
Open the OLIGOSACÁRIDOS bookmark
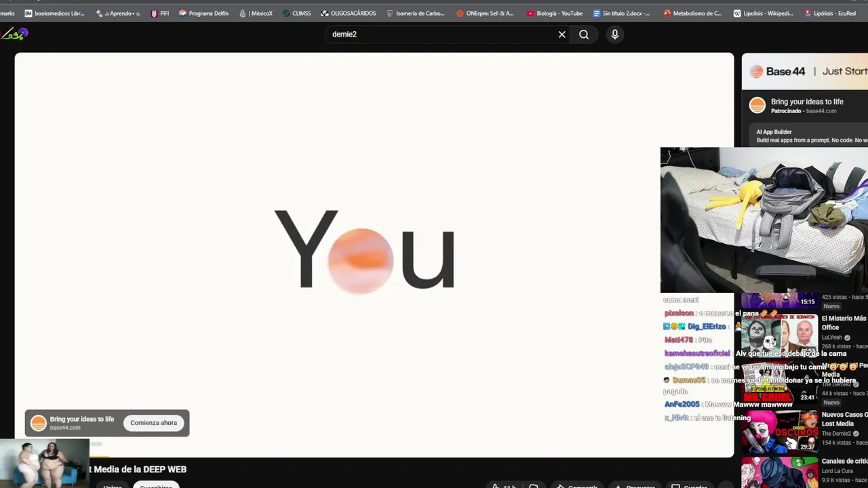349,13
